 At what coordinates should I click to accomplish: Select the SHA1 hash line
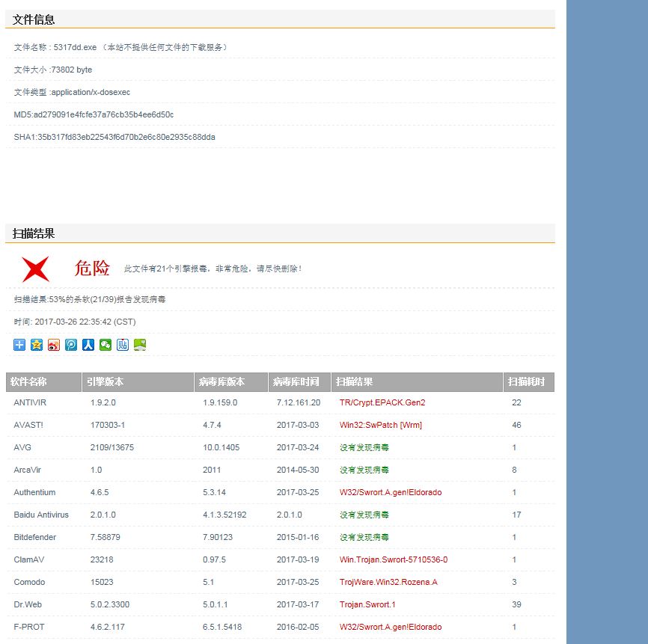[x=114, y=137]
